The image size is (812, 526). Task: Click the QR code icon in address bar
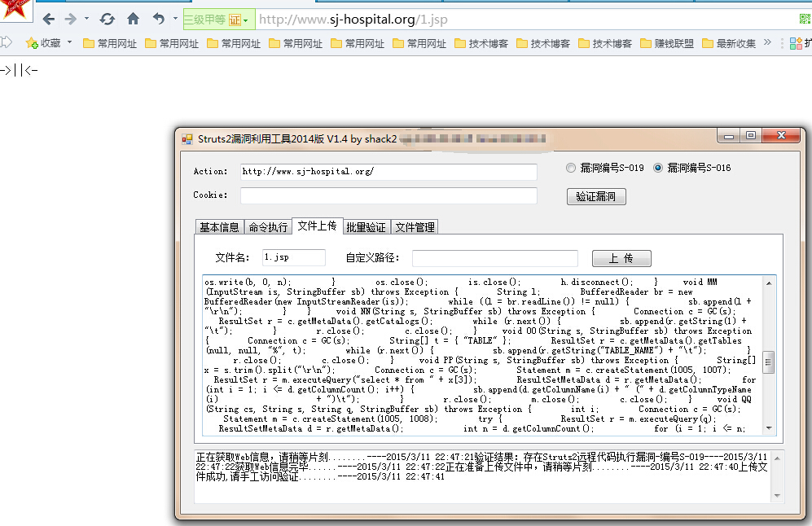(805, 20)
